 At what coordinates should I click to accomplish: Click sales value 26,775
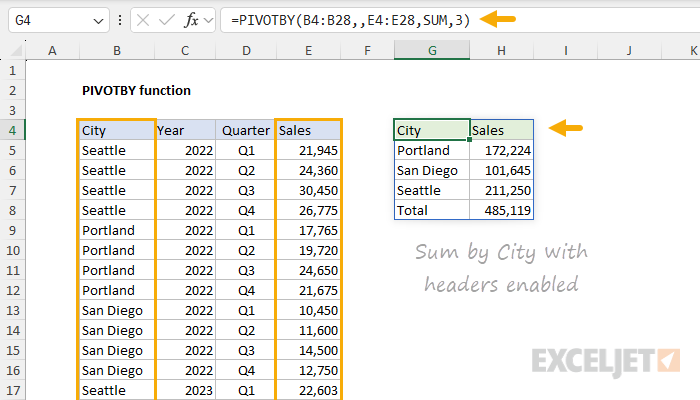(x=308, y=210)
